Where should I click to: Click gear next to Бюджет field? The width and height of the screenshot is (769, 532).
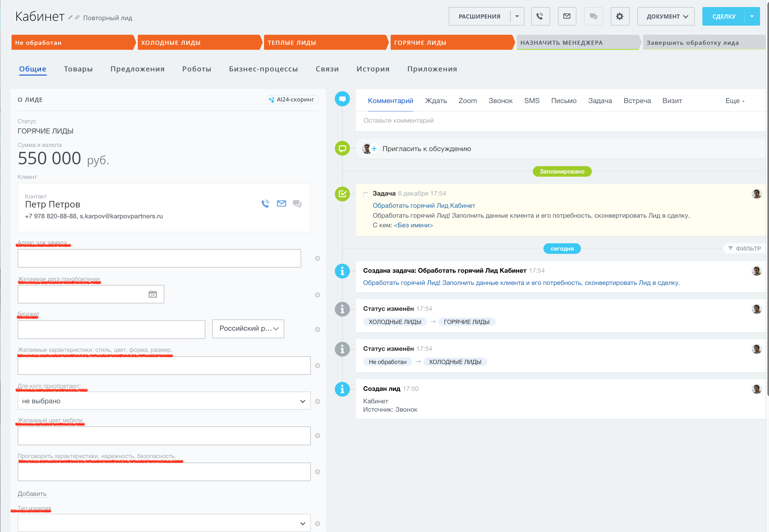(317, 329)
